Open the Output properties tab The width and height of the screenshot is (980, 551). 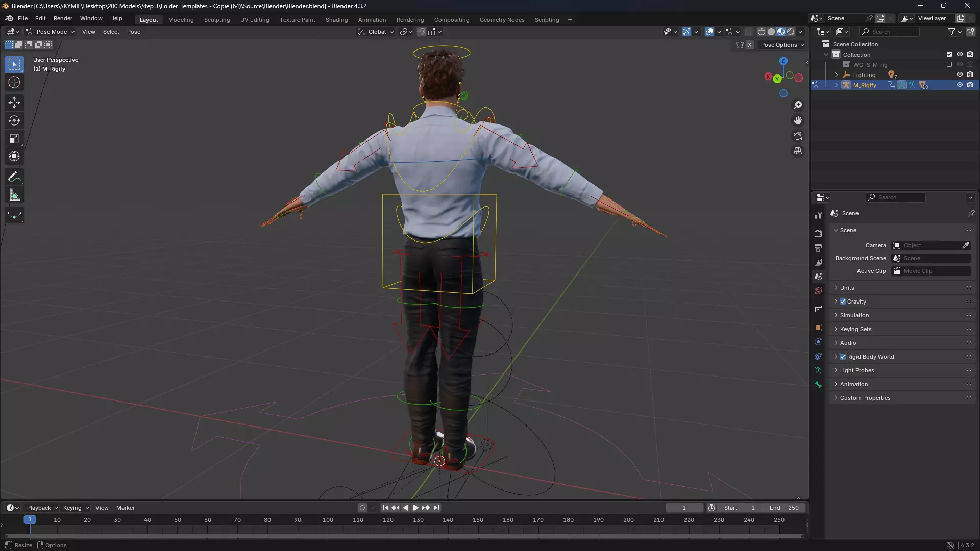point(818,247)
